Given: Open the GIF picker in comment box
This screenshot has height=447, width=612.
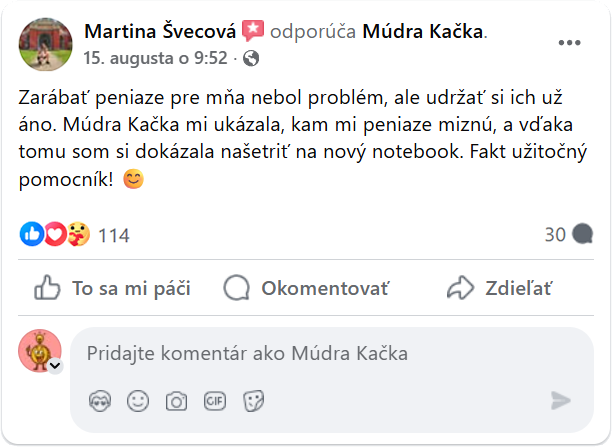Looking at the screenshot, I should click(x=215, y=401).
